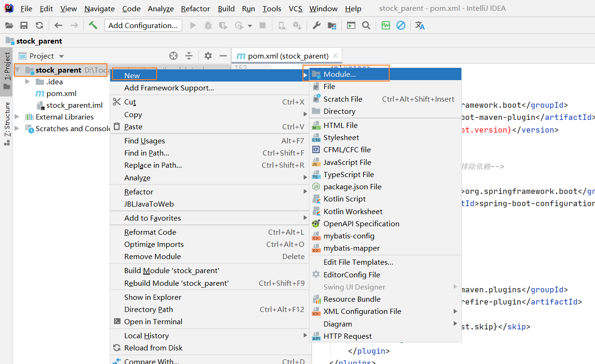This screenshot has height=364, width=595.
Task: Click Search Everywhere magnifier icon
Action: (x=366, y=25)
